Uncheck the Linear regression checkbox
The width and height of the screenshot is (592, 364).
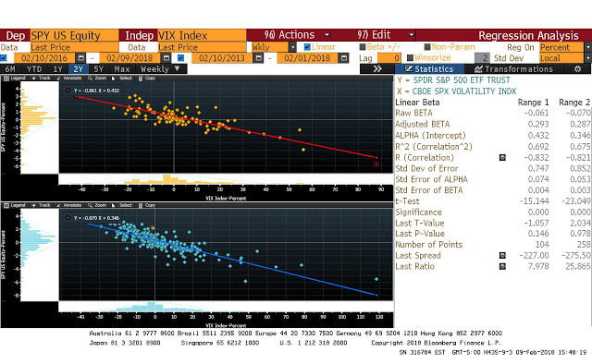pos(307,47)
